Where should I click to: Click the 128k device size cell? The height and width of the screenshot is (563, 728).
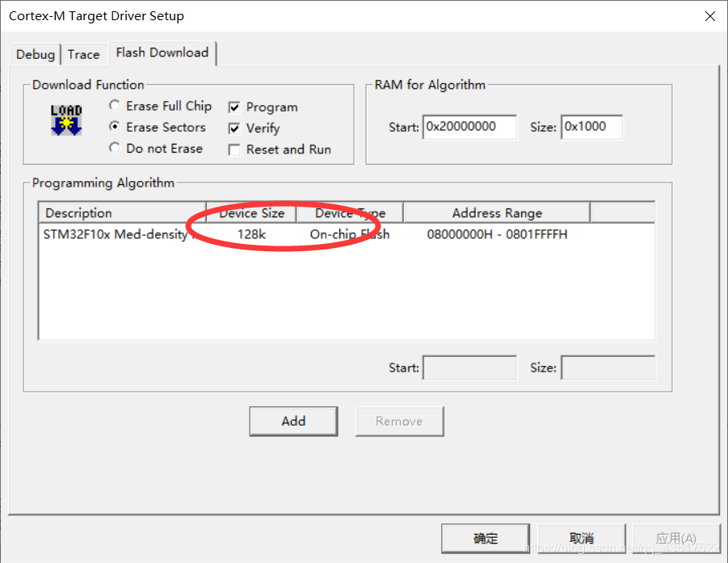[x=251, y=234]
